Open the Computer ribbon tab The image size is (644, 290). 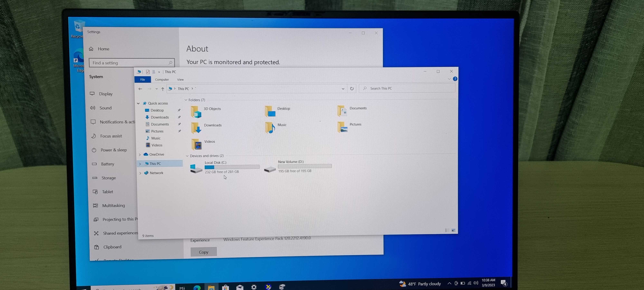click(x=162, y=80)
